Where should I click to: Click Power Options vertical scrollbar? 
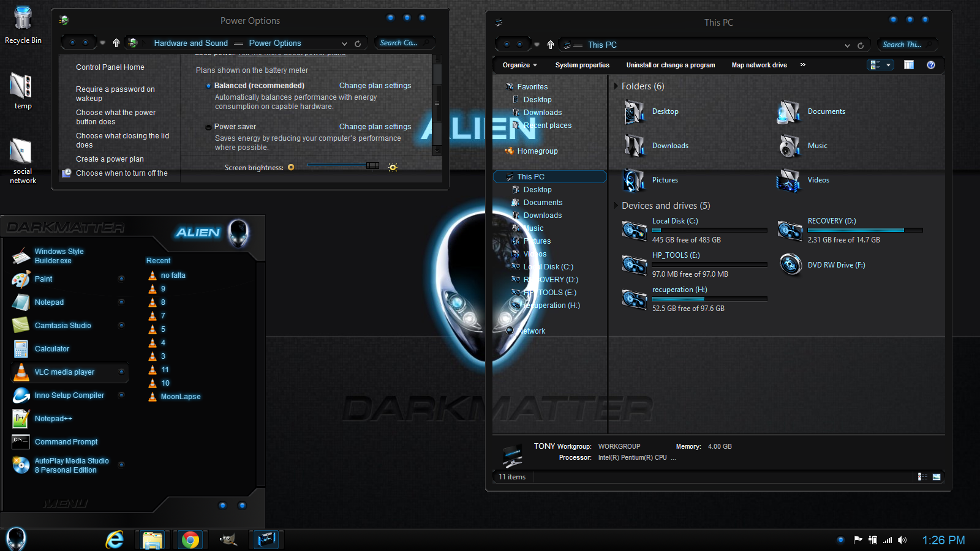(437, 104)
